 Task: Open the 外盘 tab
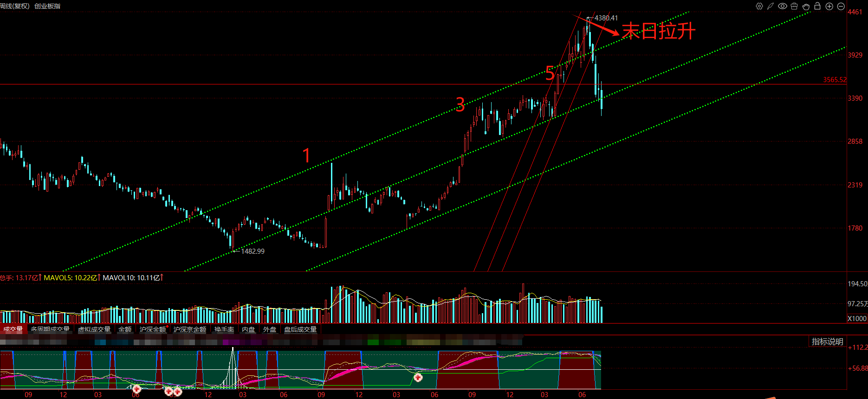270,329
